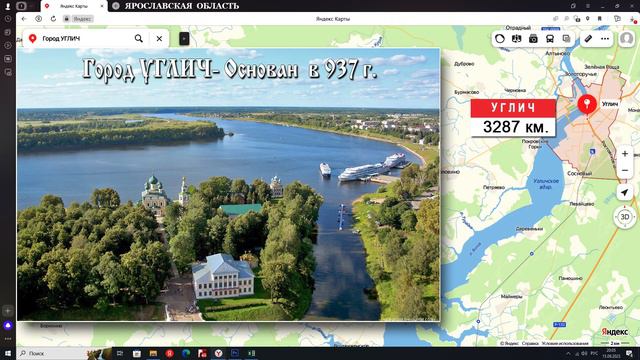The image size is (640, 360).
Task: Zoom in with the plus button
Action: (x=625, y=154)
